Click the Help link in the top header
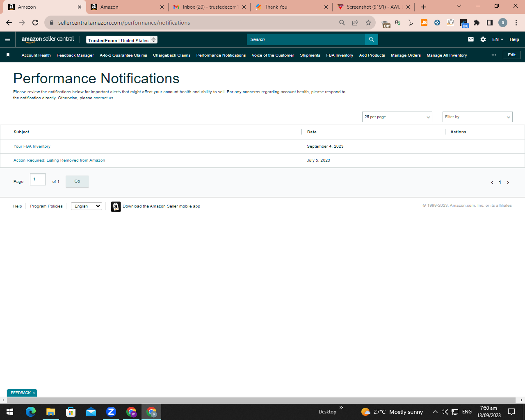Image resolution: width=525 pixels, height=420 pixels. click(x=514, y=39)
